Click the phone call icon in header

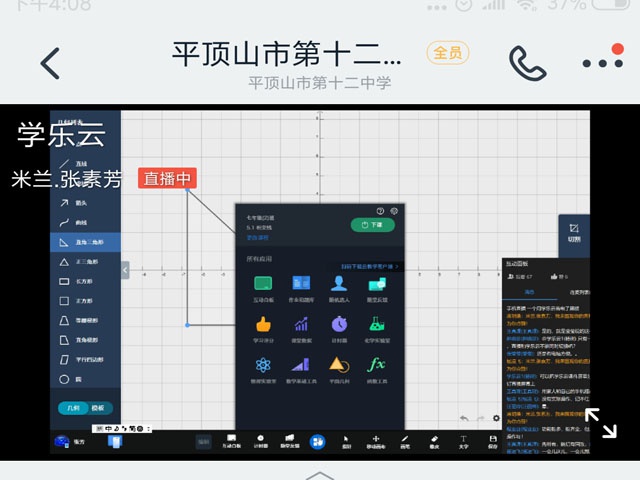coord(527,62)
